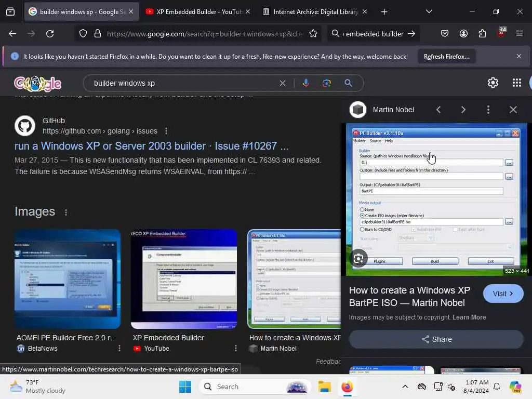Screen dimensions: 532x399
Task: Reload the current page
Action: click(x=50, y=34)
